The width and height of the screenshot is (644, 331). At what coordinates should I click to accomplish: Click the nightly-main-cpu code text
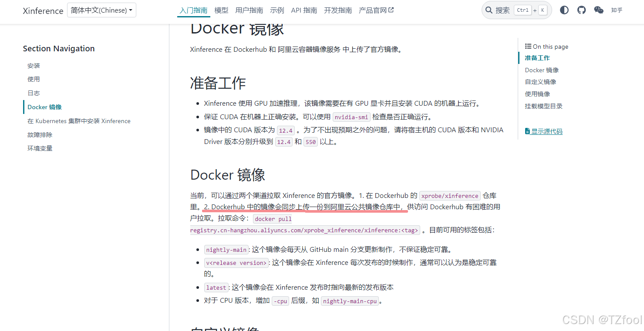click(x=350, y=301)
